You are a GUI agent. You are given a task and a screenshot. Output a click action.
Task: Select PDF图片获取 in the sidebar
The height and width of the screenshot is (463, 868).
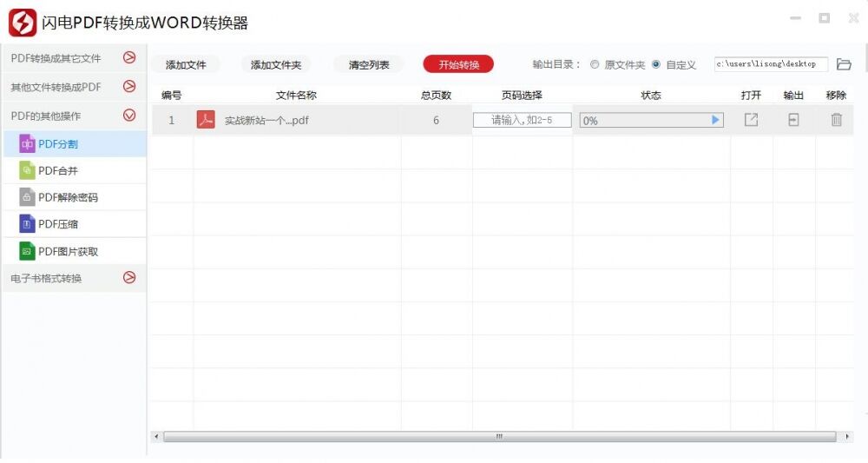(75, 251)
